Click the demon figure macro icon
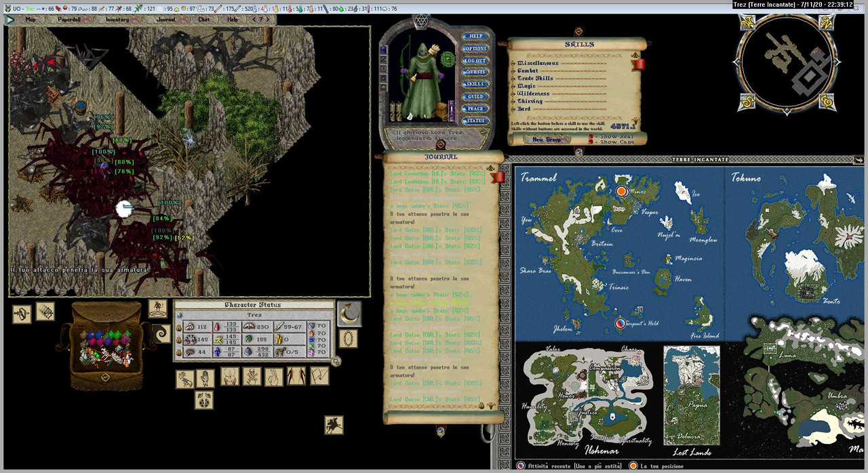Viewport: 868px width, 473px height. click(x=157, y=308)
